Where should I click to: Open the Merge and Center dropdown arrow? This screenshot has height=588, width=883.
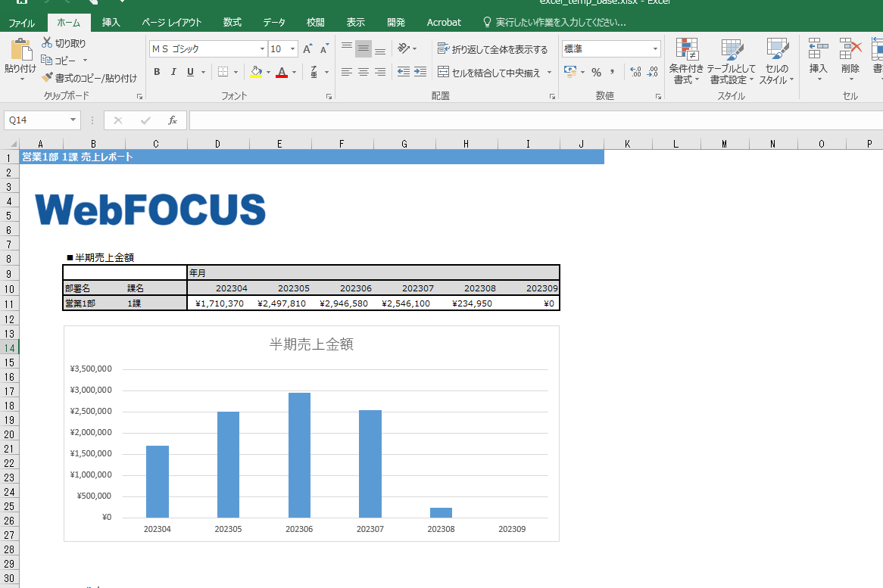[550, 72]
